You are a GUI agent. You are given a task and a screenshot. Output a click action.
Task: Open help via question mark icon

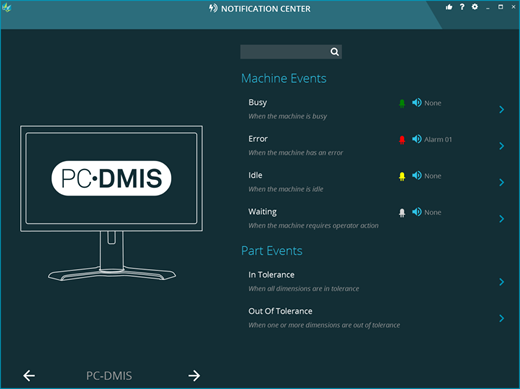click(x=462, y=7)
